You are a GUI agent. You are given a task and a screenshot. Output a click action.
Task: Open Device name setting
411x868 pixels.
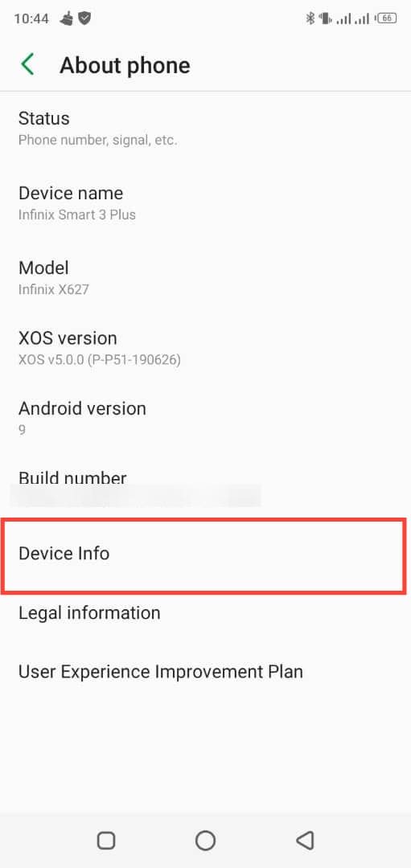[x=206, y=203]
